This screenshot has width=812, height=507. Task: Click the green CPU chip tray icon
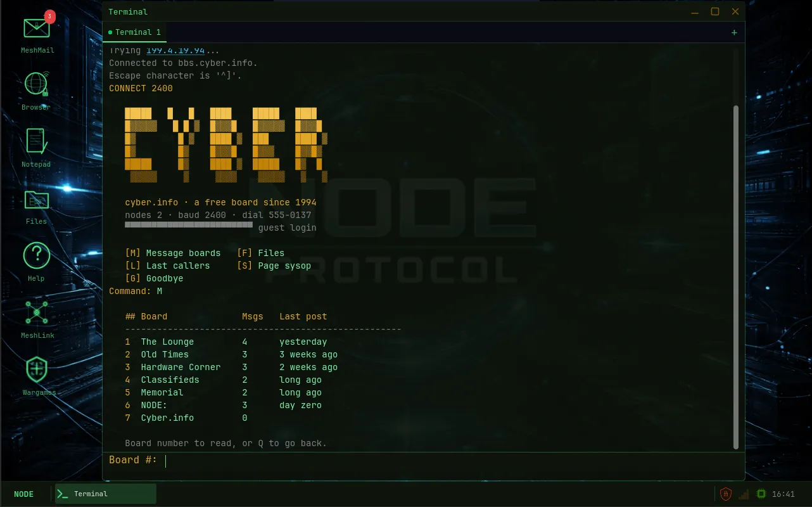click(761, 494)
